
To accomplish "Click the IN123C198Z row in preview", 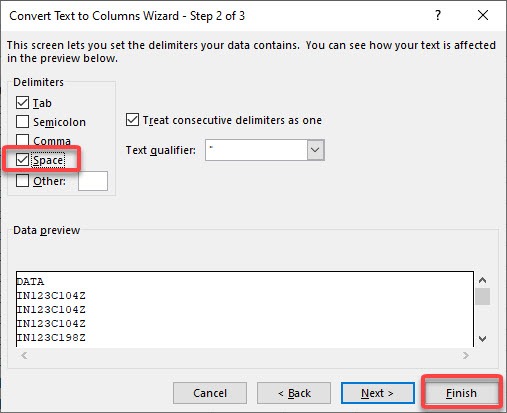I will click(x=51, y=337).
